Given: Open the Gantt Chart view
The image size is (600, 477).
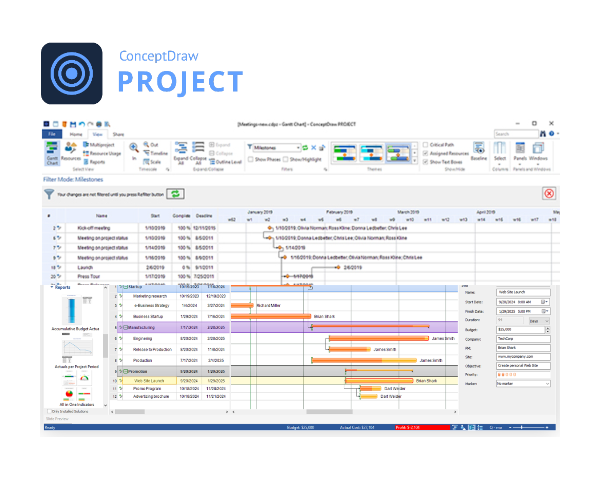Looking at the screenshot, I should pyautogui.click(x=52, y=153).
